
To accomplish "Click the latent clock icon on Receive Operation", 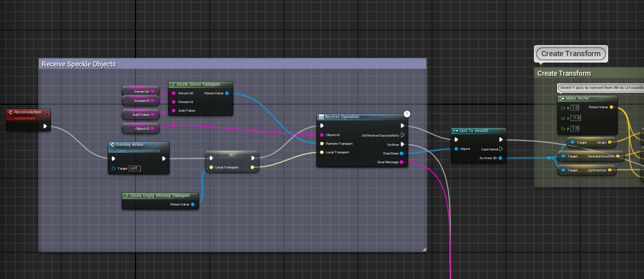I will [x=407, y=113].
